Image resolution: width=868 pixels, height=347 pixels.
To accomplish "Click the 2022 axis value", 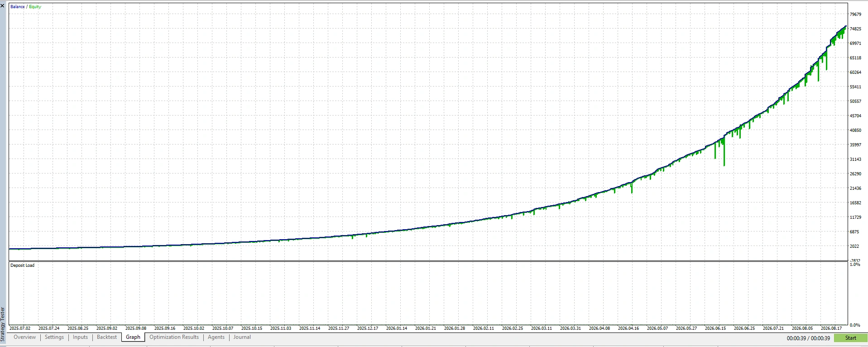I will pyautogui.click(x=854, y=246).
